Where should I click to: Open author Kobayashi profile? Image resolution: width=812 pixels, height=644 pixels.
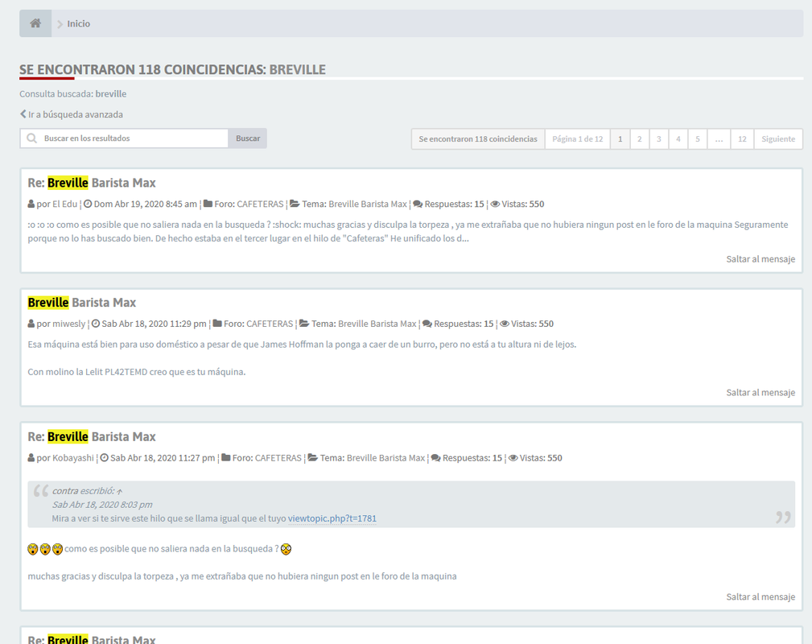[x=73, y=458]
